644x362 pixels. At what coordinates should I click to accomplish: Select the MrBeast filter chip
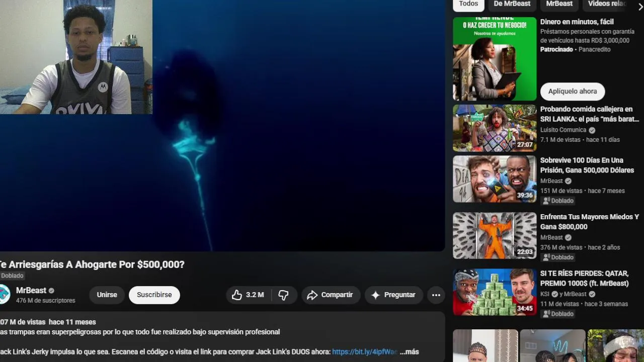[559, 4]
